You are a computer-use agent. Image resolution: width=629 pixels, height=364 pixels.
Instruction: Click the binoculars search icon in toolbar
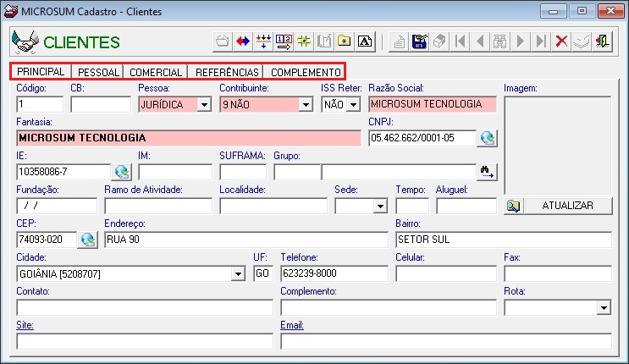[x=500, y=41]
